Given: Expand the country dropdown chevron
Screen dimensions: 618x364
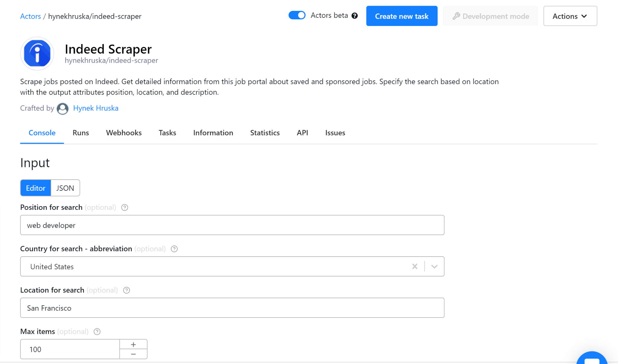Looking at the screenshot, I should click(434, 266).
